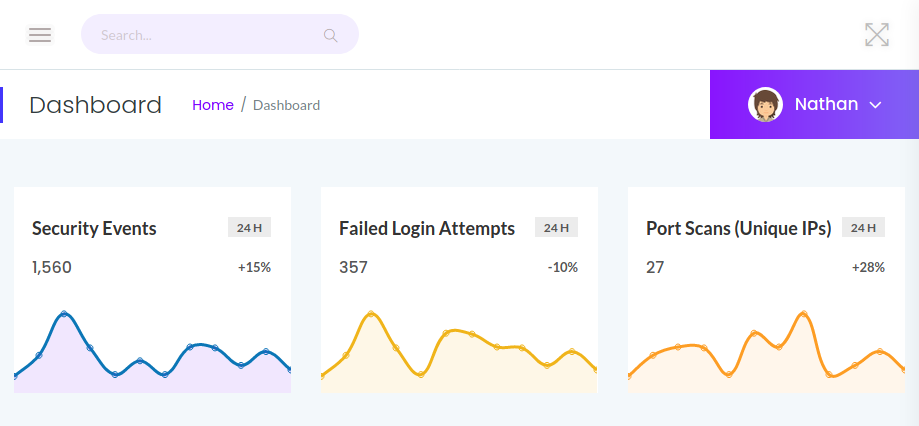
Task: Select the Dashboard breadcrumb item
Action: tap(286, 105)
